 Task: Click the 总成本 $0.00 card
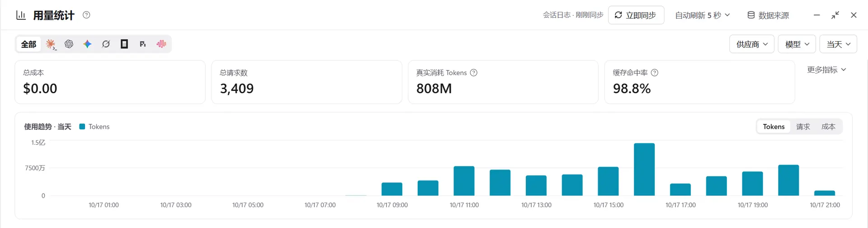tap(110, 82)
